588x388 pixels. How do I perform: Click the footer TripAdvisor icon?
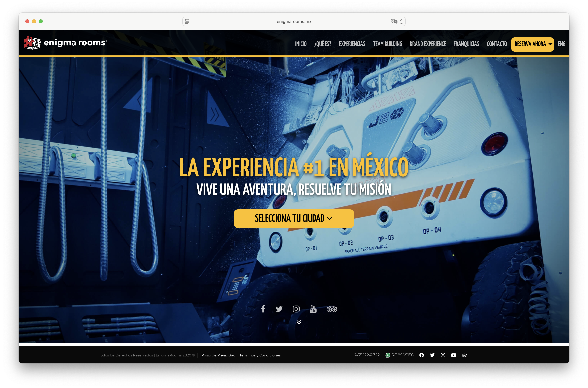pyautogui.click(x=464, y=355)
